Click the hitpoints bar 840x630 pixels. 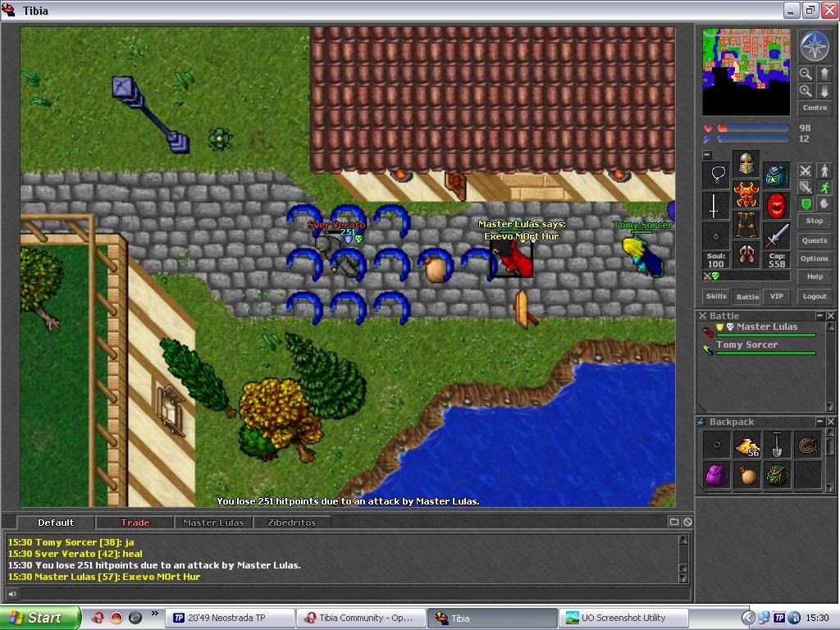(x=753, y=129)
